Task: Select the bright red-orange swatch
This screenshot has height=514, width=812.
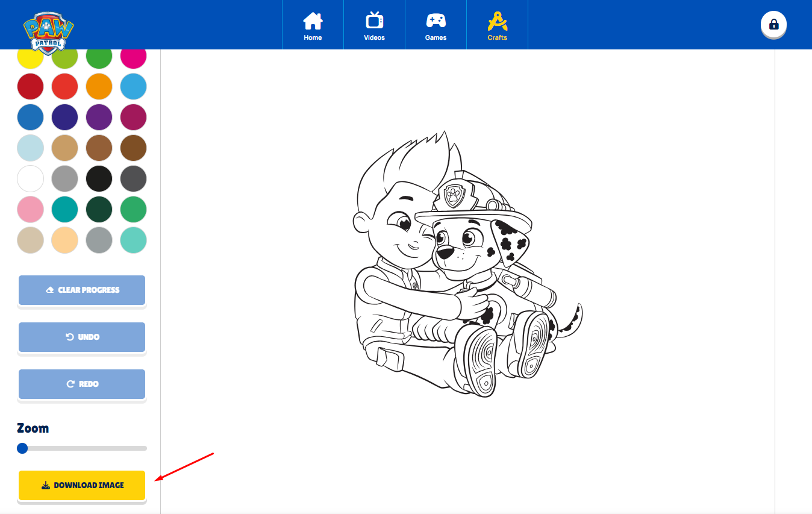Action: click(64, 87)
